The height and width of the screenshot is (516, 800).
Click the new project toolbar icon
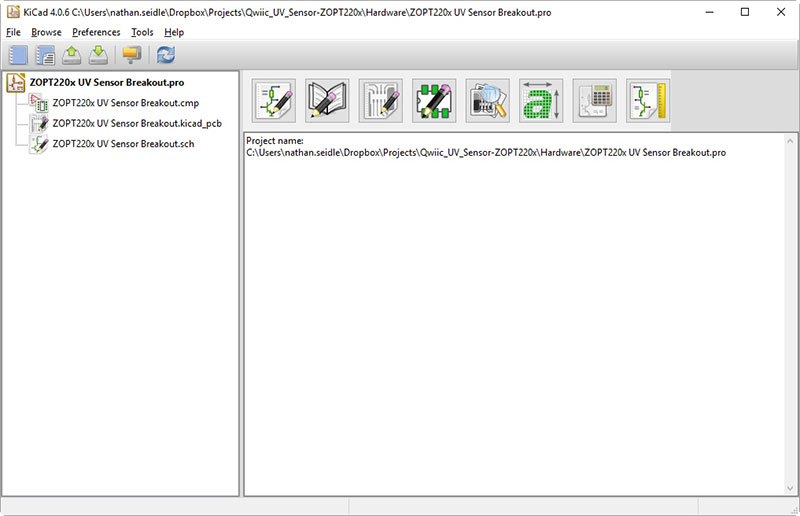click(x=18, y=55)
